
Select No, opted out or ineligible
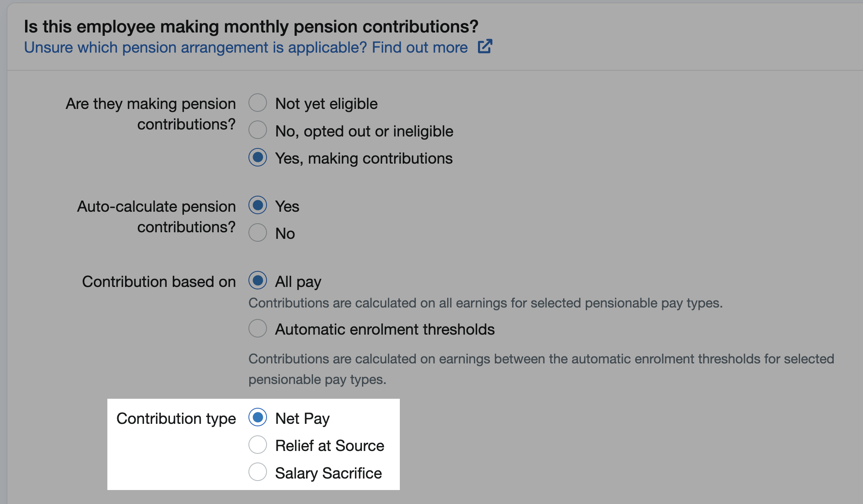pyautogui.click(x=258, y=130)
